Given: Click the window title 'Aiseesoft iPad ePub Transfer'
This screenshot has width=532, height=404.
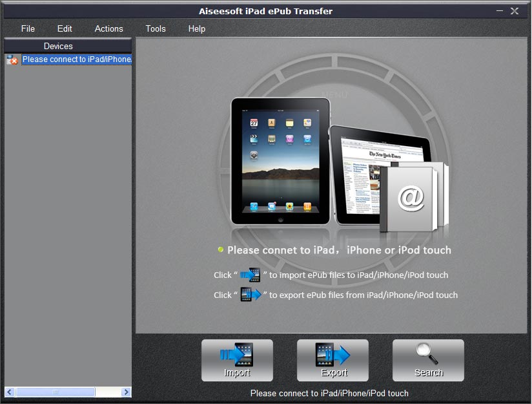Looking at the screenshot, I should (265, 11).
